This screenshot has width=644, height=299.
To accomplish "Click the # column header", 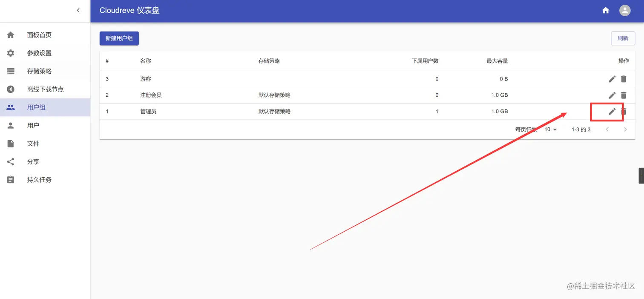I will point(107,61).
